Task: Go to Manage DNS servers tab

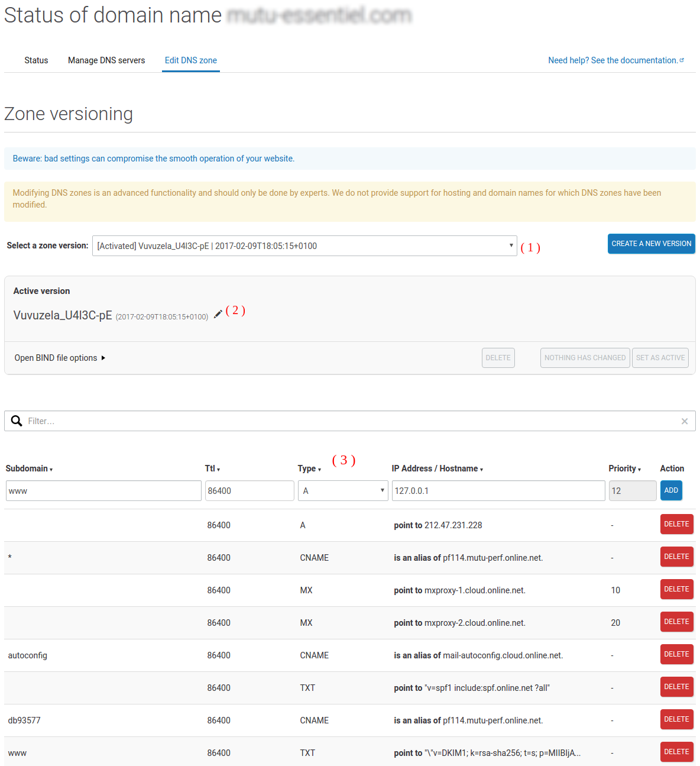Action: 106,60
